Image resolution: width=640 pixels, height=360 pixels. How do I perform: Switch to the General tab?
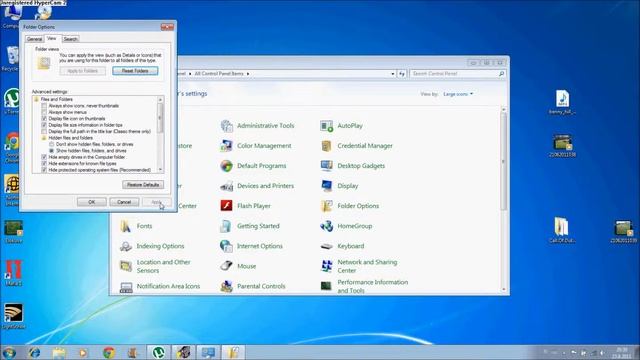pos(34,39)
